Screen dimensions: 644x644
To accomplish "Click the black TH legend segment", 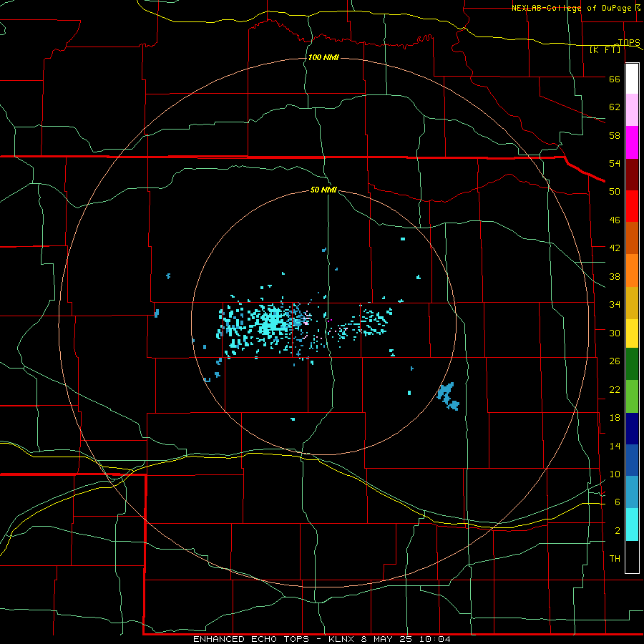I will 632,557.
